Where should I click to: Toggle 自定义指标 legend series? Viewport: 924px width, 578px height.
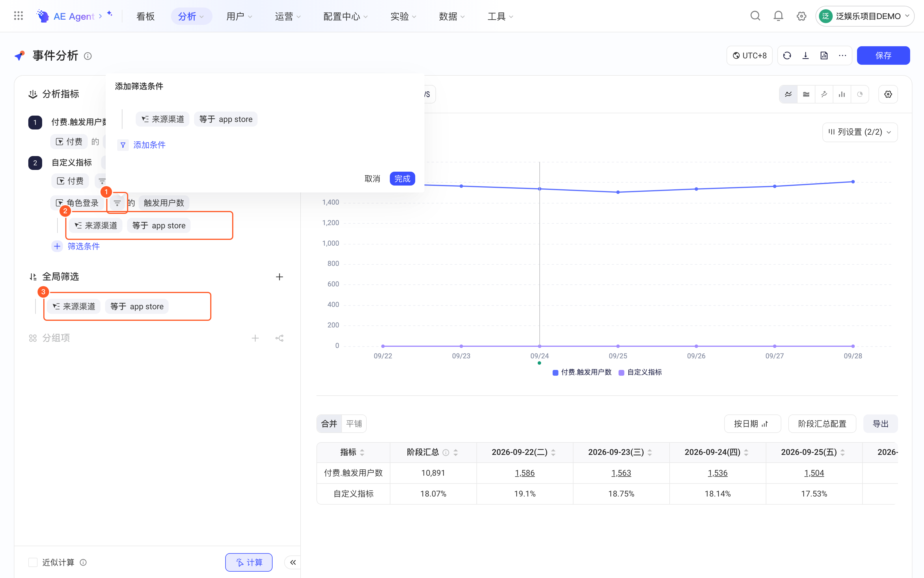(640, 372)
